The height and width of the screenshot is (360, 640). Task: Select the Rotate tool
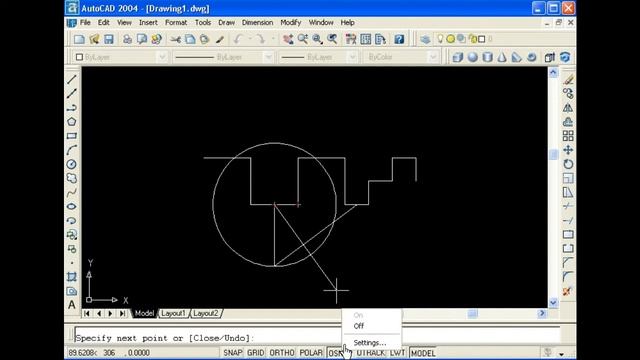click(x=568, y=164)
